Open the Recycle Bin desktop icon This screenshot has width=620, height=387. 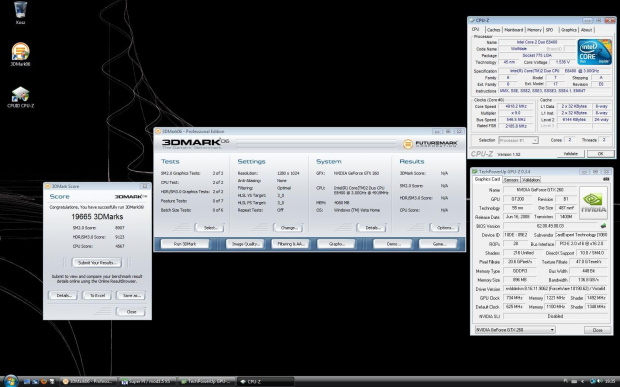point(20,12)
